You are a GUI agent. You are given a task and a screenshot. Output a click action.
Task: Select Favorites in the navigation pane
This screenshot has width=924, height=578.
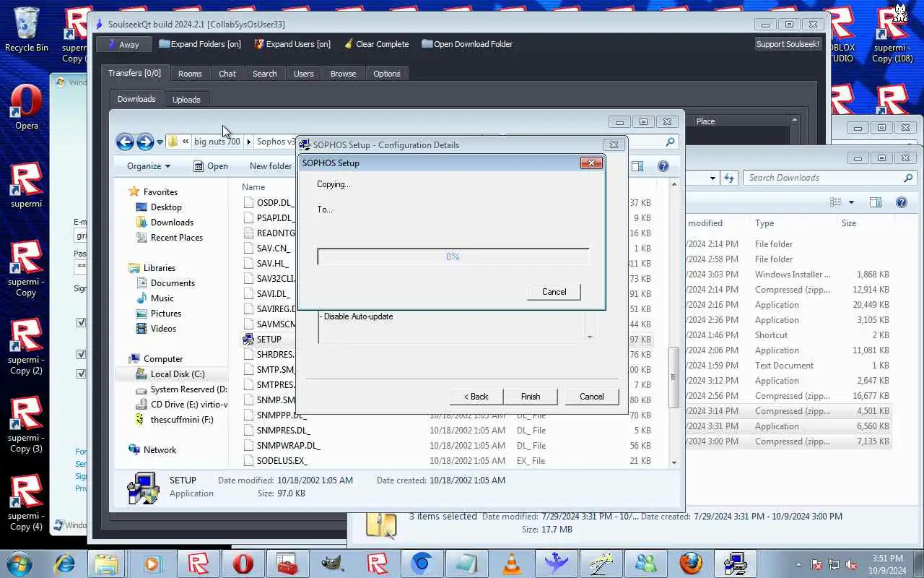(160, 192)
